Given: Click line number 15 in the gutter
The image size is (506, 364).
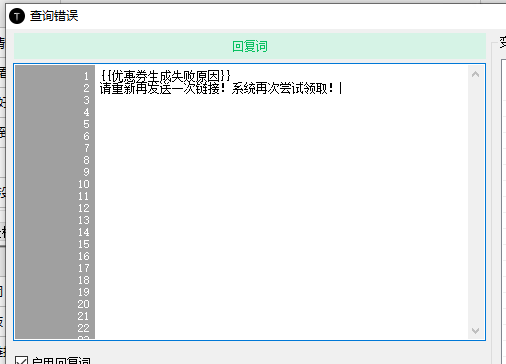Looking at the screenshot, I should click(84, 244).
